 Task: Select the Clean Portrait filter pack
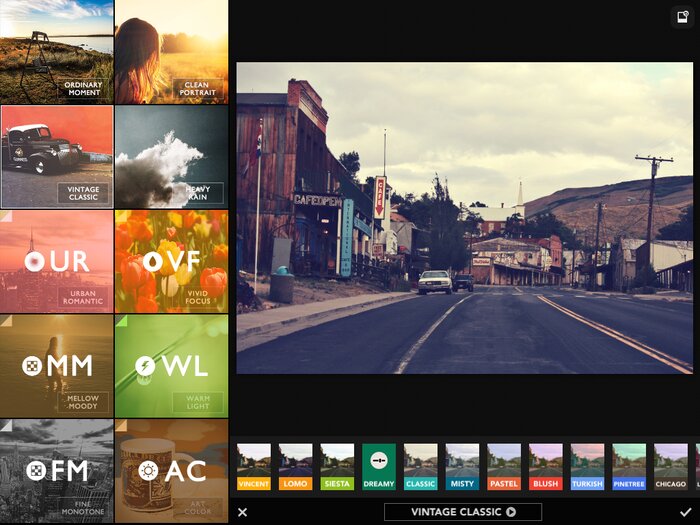tap(172, 52)
